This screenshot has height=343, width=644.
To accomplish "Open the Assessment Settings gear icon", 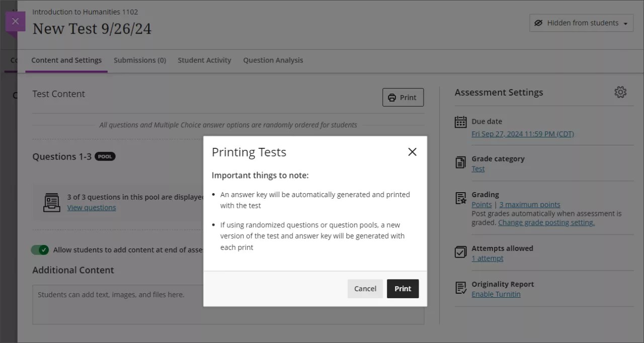I will click(620, 92).
